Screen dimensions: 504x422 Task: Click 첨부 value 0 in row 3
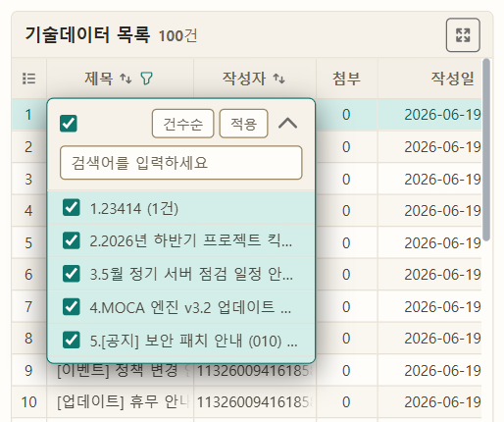(x=346, y=180)
